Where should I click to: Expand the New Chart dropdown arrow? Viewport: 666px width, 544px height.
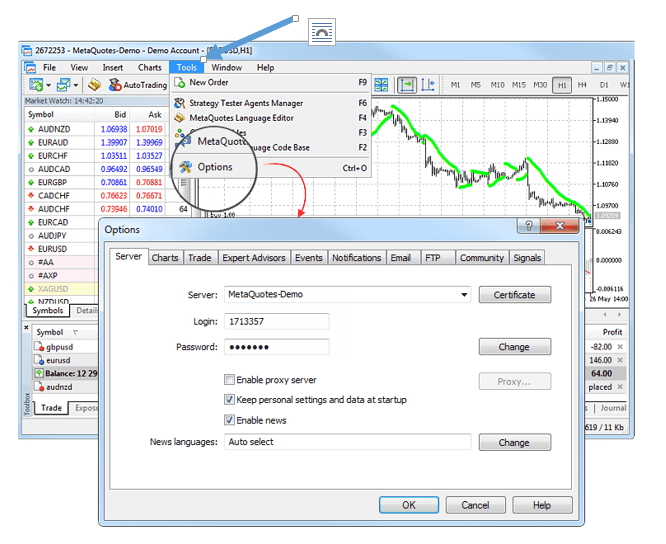coord(48,85)
